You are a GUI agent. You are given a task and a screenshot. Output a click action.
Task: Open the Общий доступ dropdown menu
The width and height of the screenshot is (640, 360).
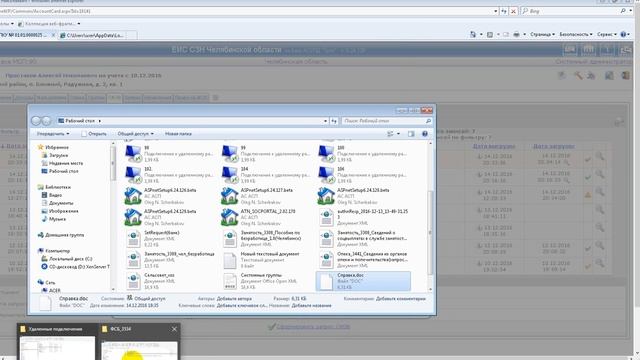pos(136,134)
